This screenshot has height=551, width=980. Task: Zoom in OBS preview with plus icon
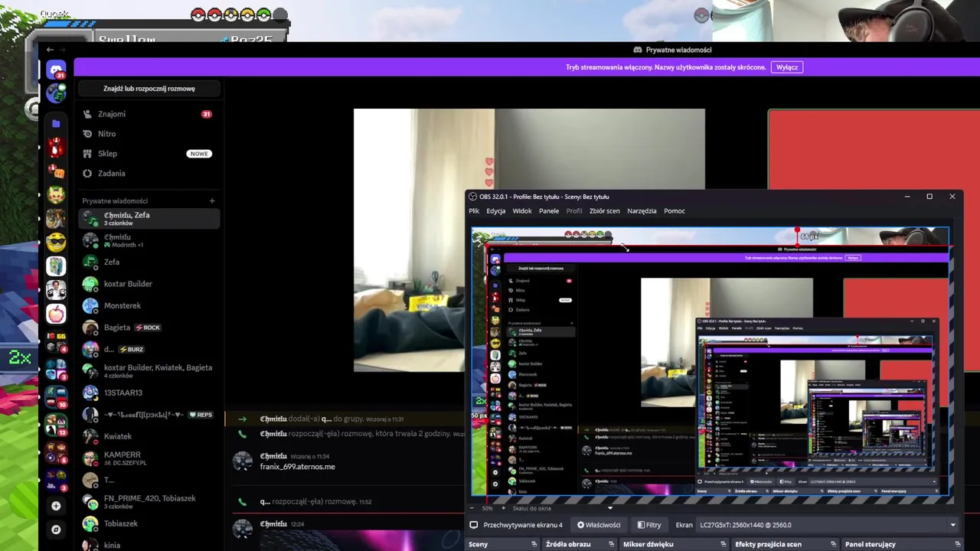tap(504, 508)
